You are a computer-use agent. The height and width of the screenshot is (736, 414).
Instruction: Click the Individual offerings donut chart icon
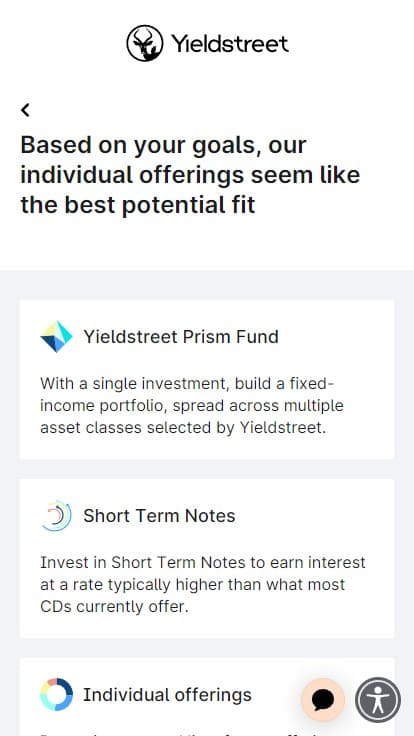(x=56, y=694)
